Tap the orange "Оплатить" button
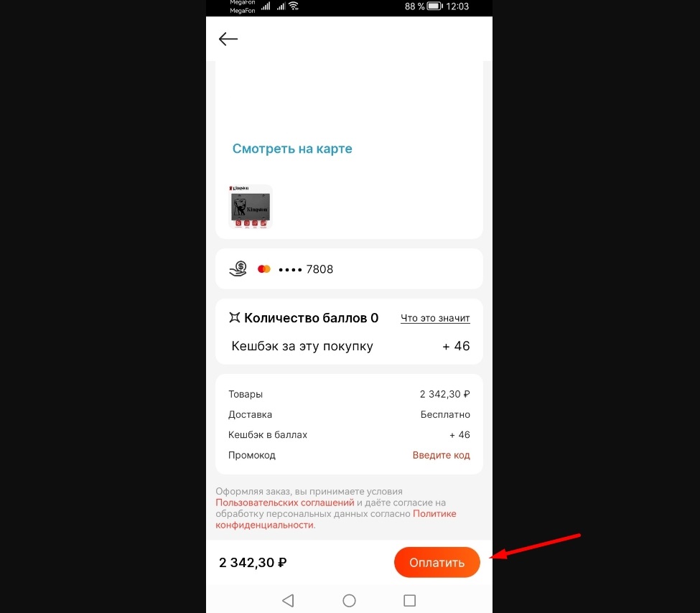Screen dimensions: 700x613 click(437, 562)
